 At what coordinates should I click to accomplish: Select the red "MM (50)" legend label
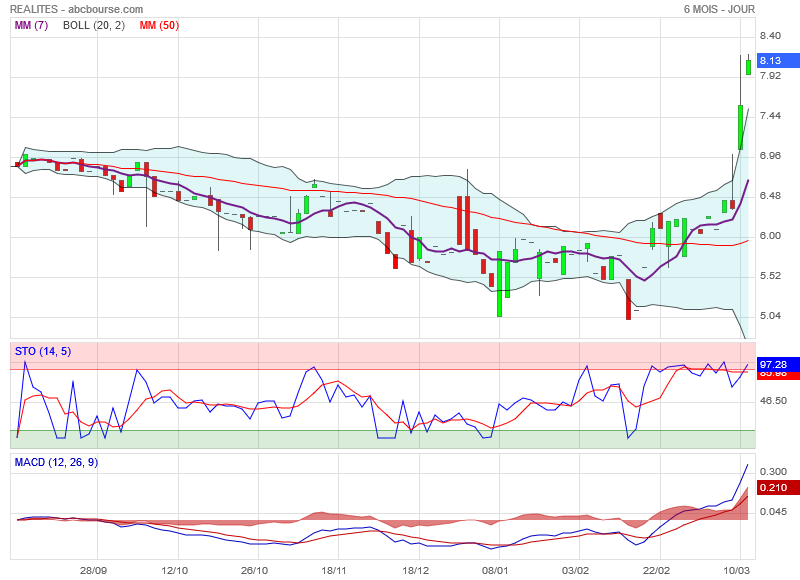tap(159, 25)
